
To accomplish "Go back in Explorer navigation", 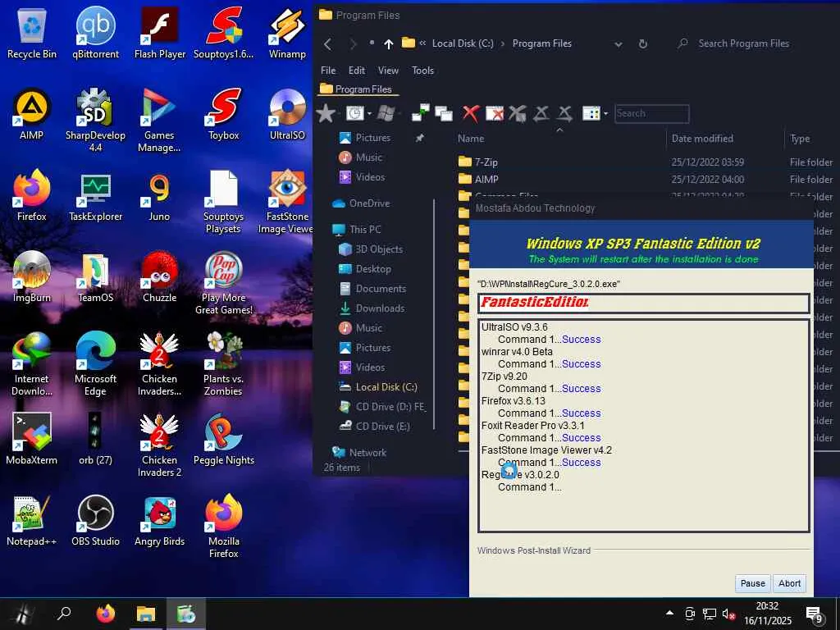I will point(328,44).
